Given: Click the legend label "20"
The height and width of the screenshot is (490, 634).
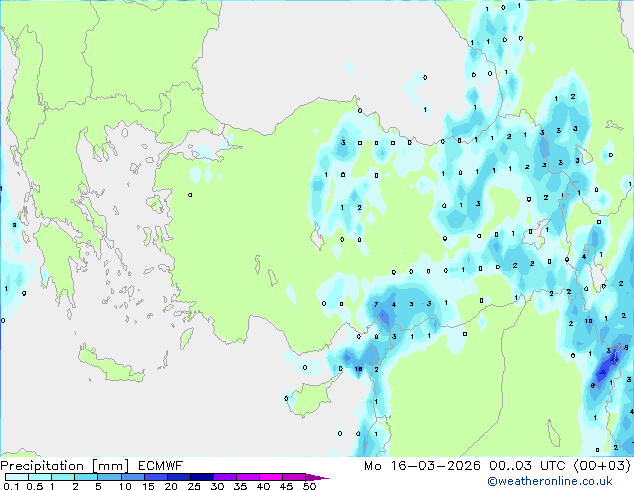Looking at the screenshot, I should (x=171, y=486).
